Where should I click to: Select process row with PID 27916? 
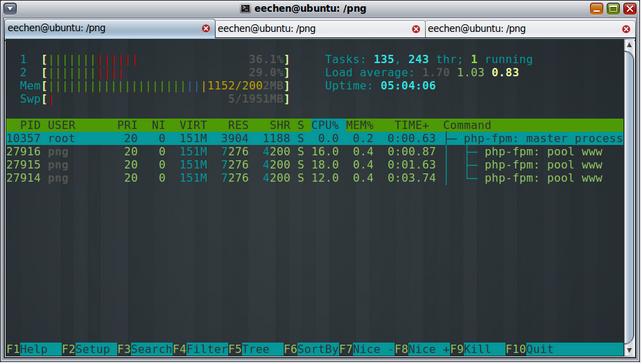[314, 152]
